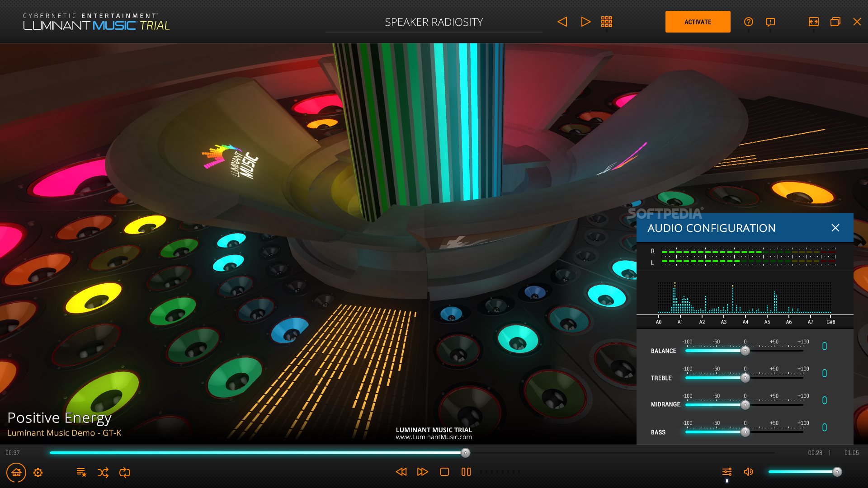Open the help question mark icon
868x488 pixels.
749,22
